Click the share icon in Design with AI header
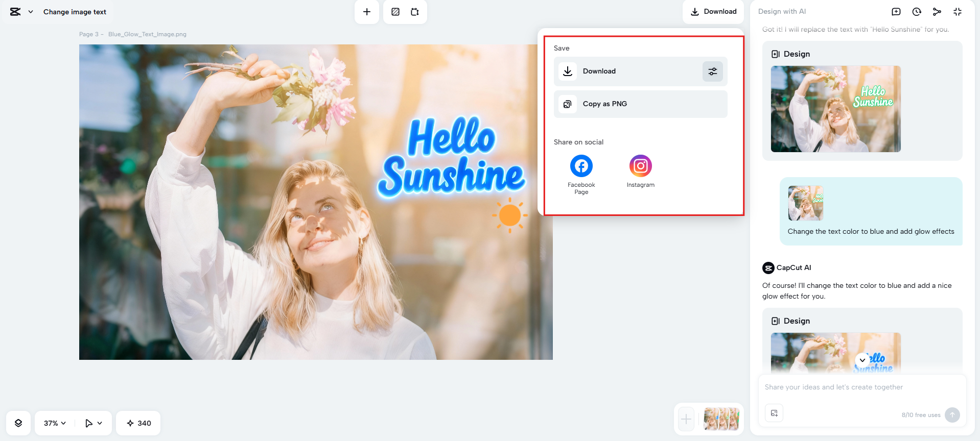 [x=937, y=12]
